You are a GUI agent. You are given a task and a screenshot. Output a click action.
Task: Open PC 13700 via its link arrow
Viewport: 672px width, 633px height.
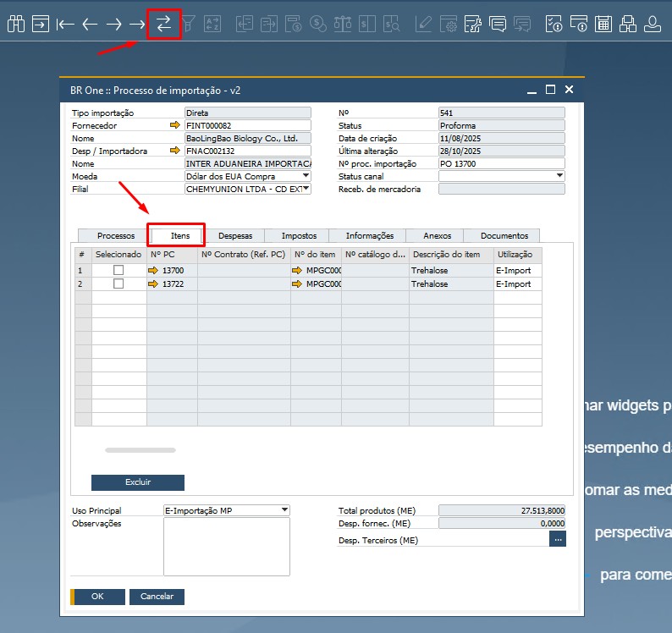coord(153,271)
